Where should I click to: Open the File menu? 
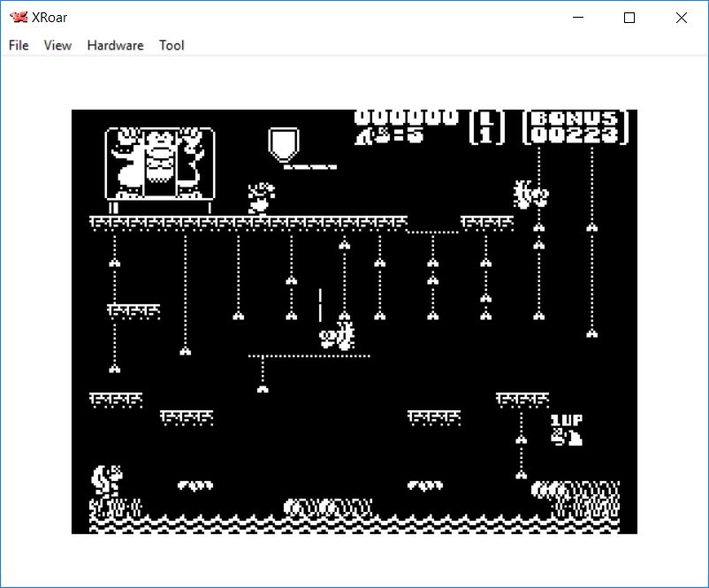coord(19,45)
